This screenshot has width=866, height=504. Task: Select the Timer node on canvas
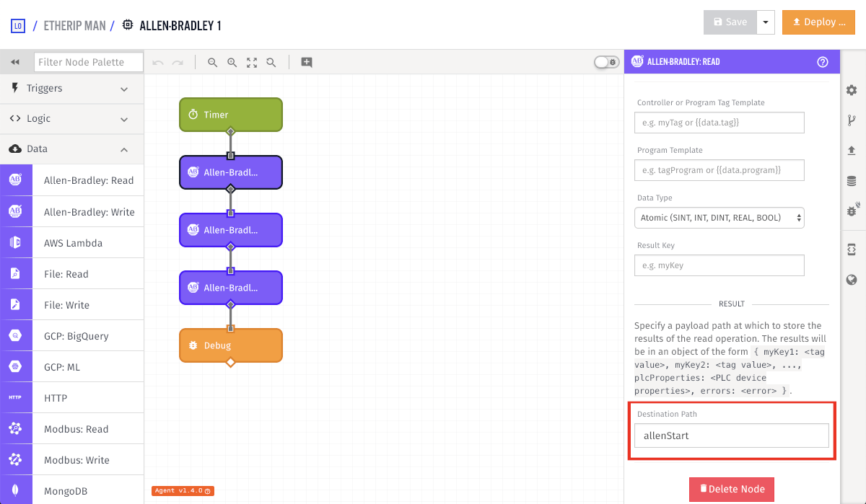[x=231, y=115]
